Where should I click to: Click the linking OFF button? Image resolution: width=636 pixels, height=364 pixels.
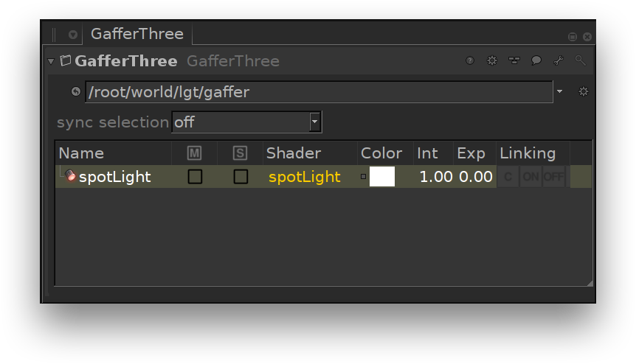click(553, 177)
